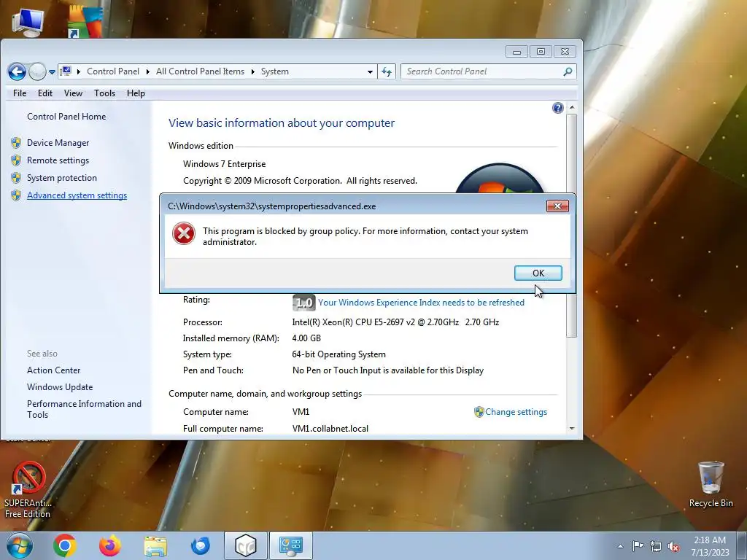Launch Firefox from the taskbar
Viewport: 747px width, 560px height.
[x=110, y=545]
